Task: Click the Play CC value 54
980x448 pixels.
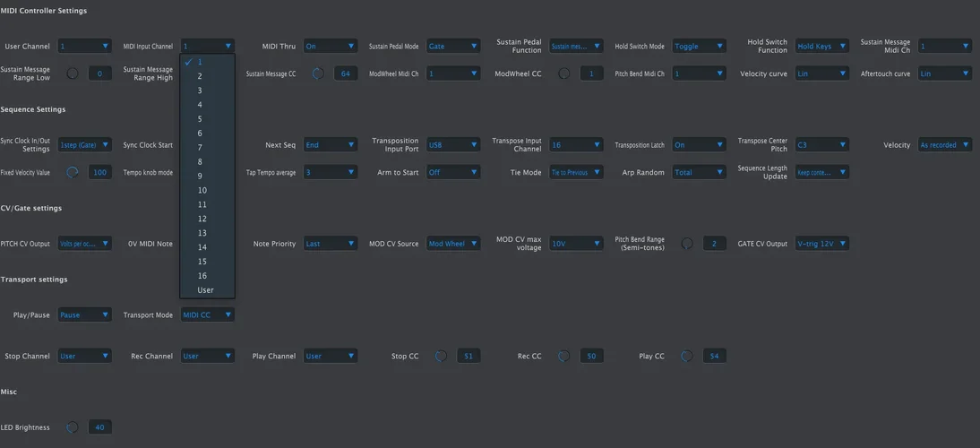Action: tap(714, 356)
